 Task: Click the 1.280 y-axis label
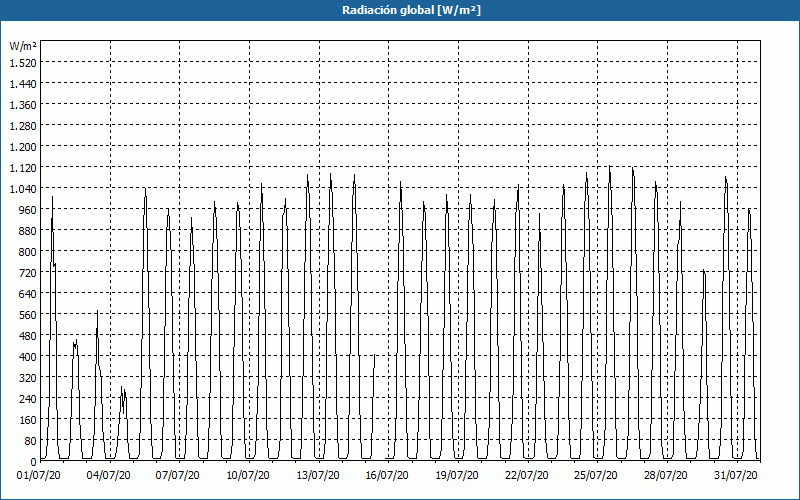click(23, 126)
